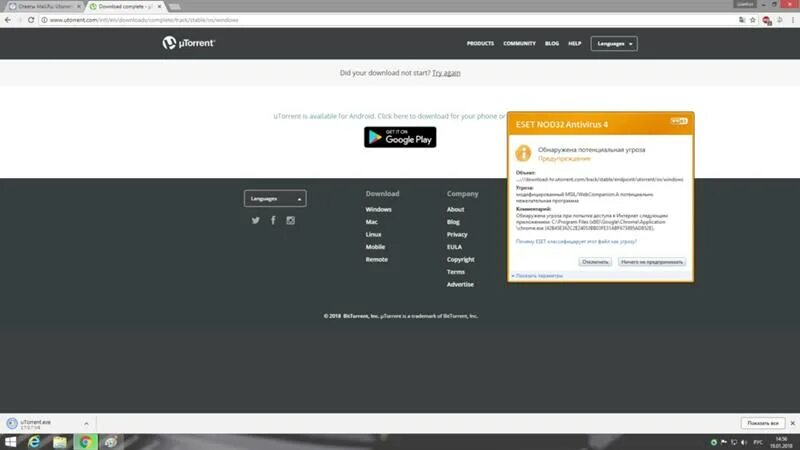Image resolution: width=800 pixels, height=450 pixels.
Task: Expand the uTorrent.exe download options arrow
Action: pyautogui.click(x=86, y=423)
